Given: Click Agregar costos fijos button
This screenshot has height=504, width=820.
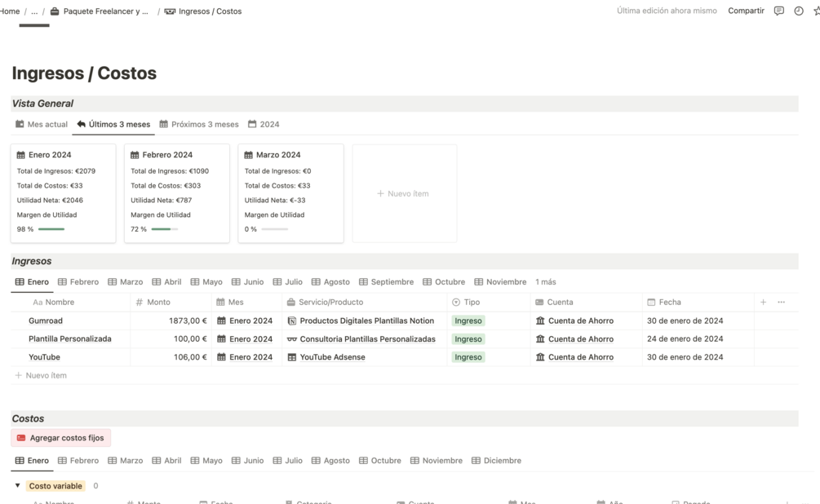Looking at the screenshot, I should point(60,438).
